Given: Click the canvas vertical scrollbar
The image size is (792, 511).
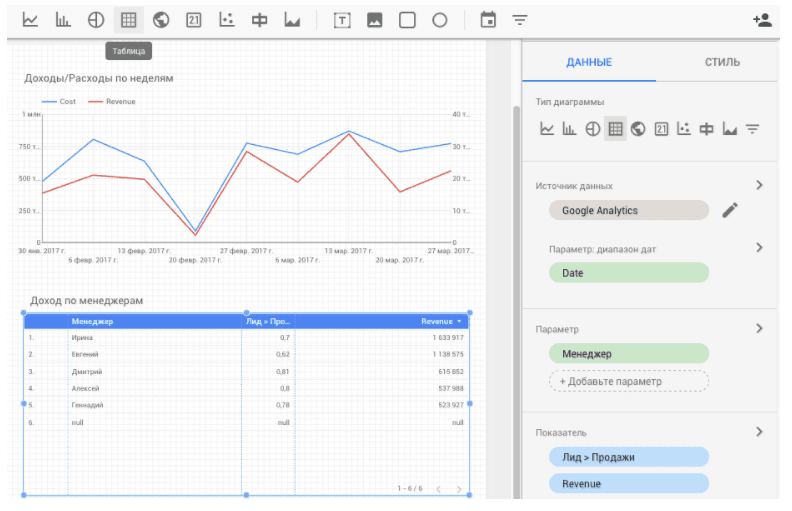Looking at the screenshot, I should (x=516, y=302).
